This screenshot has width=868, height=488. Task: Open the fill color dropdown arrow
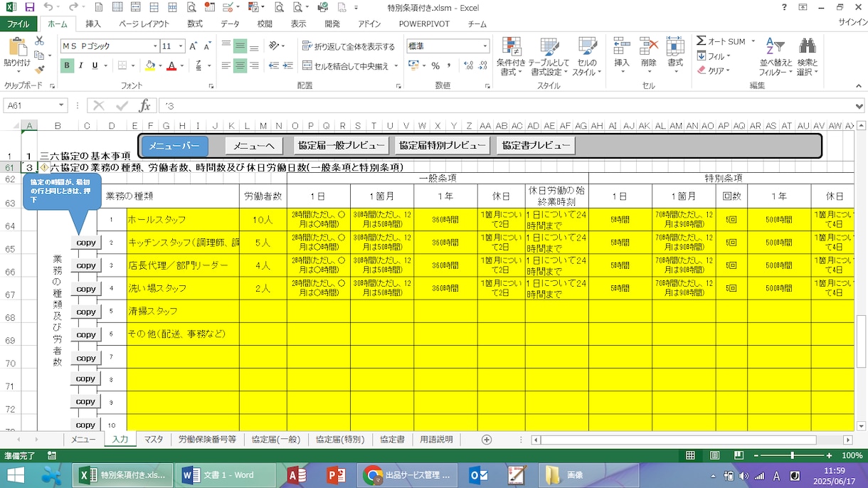159,66
